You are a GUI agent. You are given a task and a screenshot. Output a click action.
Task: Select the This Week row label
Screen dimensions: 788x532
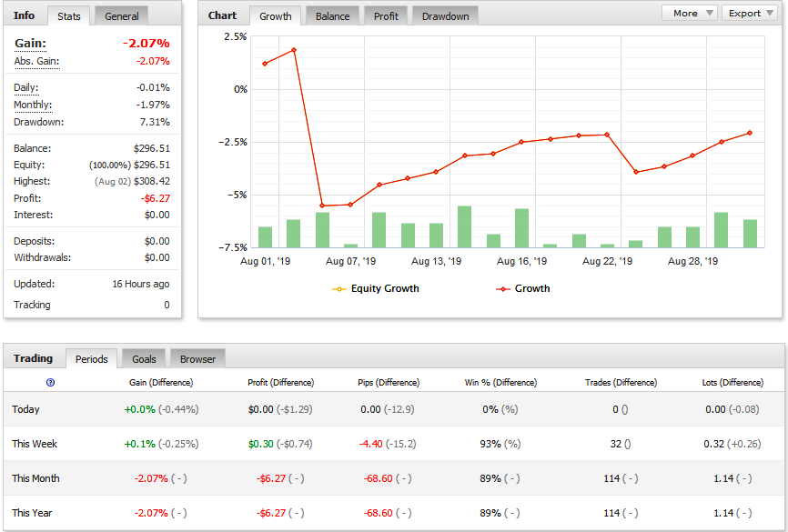tap(35, 444)
